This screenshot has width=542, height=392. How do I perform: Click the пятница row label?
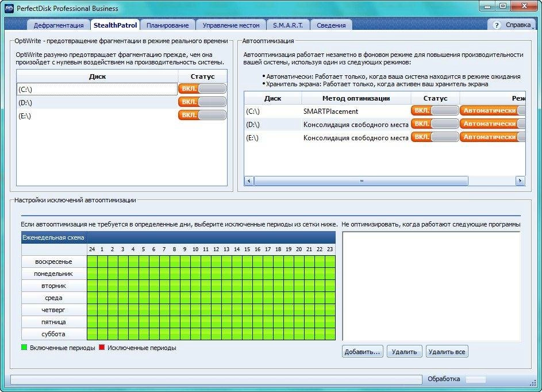coord(53,322)
